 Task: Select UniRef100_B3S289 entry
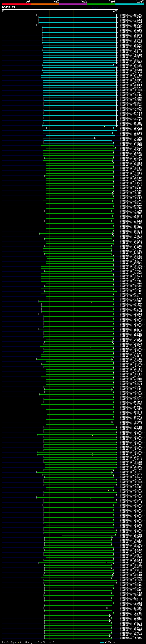pyautogui.click(x=131, y=585)
